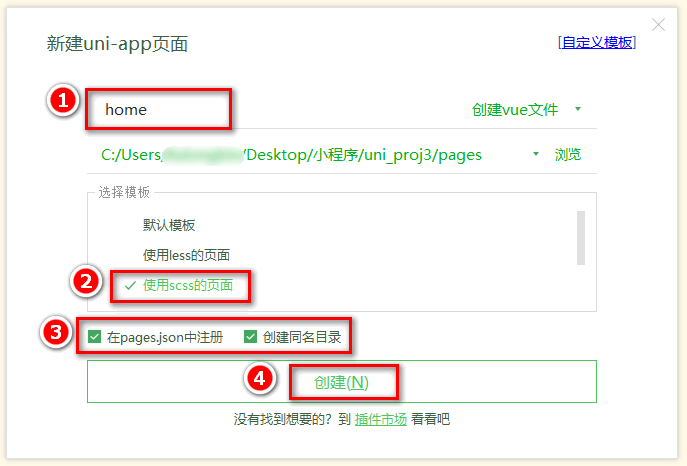Screen dimensions: 687x466
Task: Open the 插件市场 plugin market link
Action: pyautogui.click(x=381, y=420)
